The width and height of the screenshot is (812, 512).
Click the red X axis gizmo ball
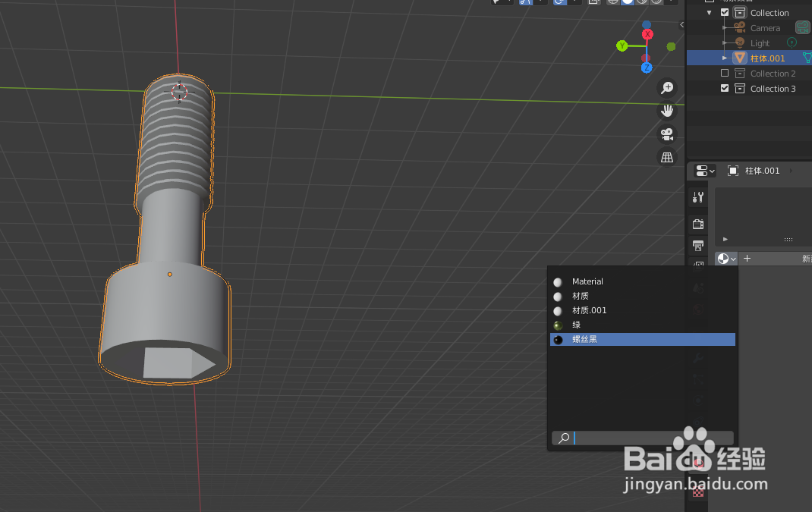point(647,34)
